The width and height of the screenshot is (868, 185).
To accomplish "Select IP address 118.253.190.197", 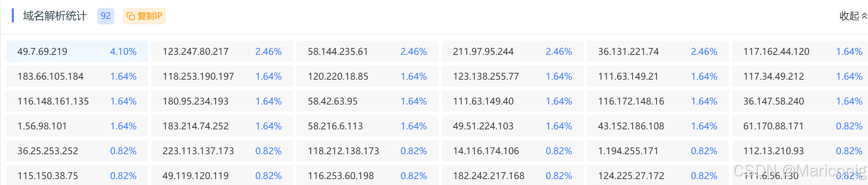I will [222, 76].
